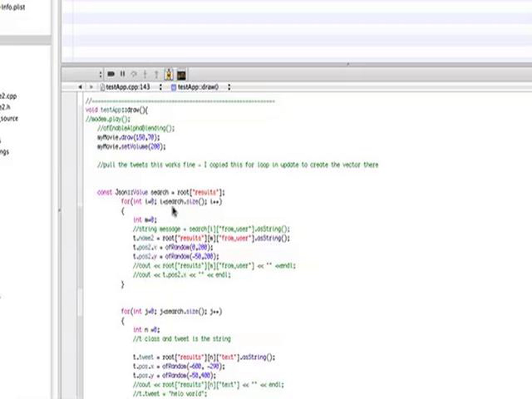Click the //ofEnableAlphaBlending() comment line
The width and height of the screenshot is (532, 399).
(x=136, y=128)
